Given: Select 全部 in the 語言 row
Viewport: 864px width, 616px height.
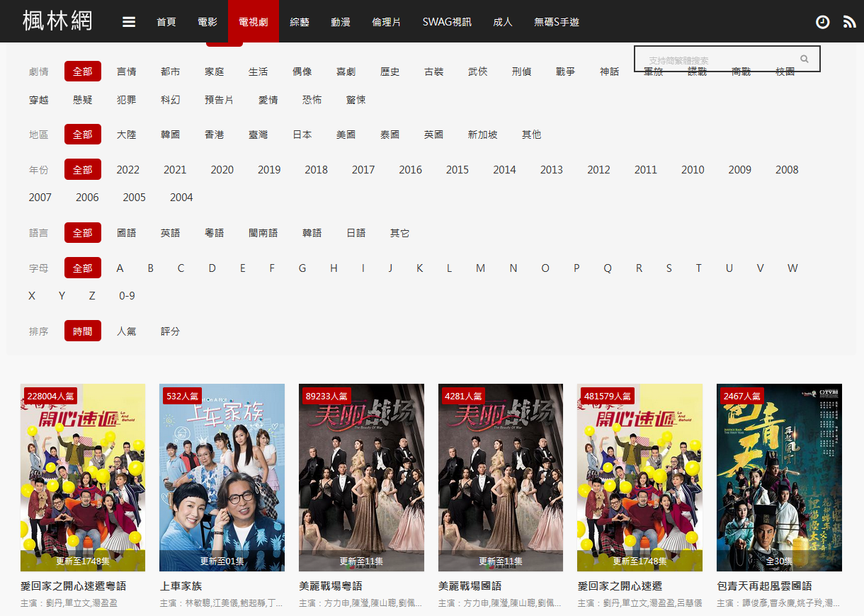Looking at the screenshot, I should [x=83, y=233].
